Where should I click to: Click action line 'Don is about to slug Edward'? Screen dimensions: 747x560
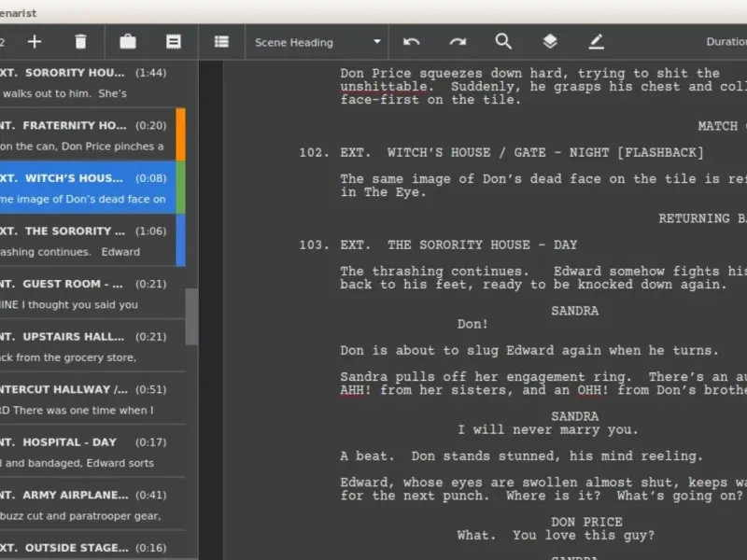(529, 351)
